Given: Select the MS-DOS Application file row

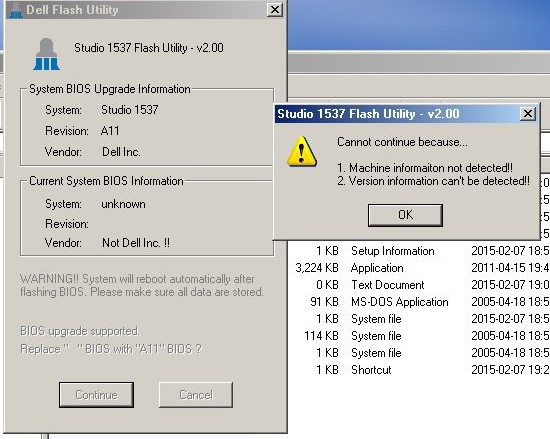Looking at the screenshot, I should [x=422, y=302].
